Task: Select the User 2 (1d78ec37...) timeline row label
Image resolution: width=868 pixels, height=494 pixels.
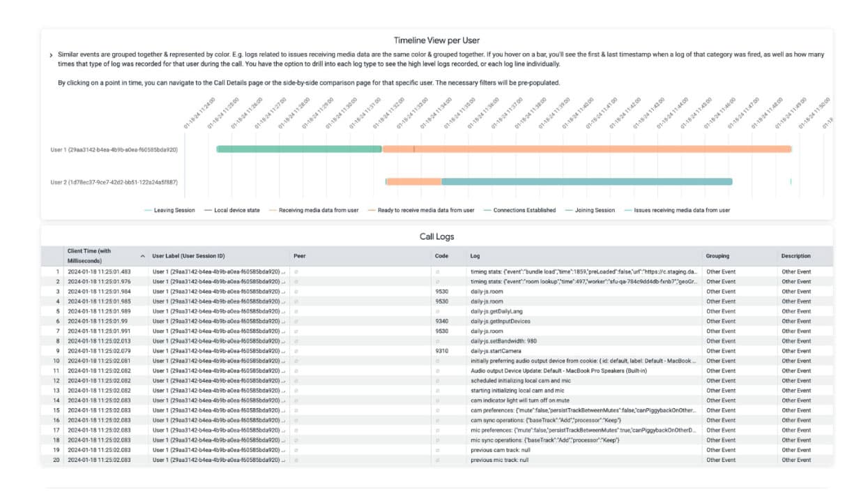Action: click(x=114, y=182)
